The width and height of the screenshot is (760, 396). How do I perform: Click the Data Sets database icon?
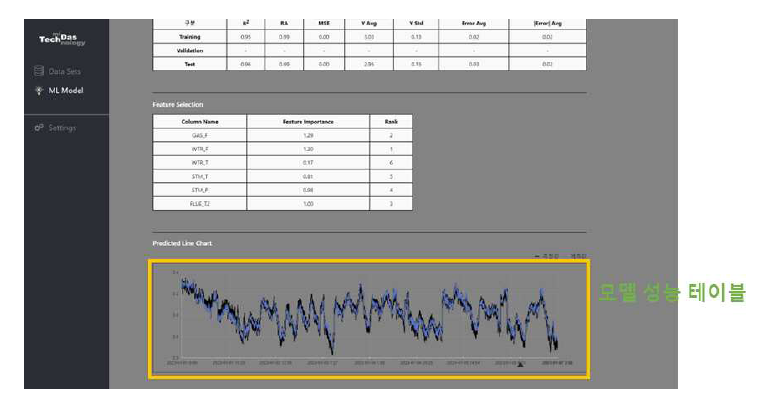coord(39,71)
